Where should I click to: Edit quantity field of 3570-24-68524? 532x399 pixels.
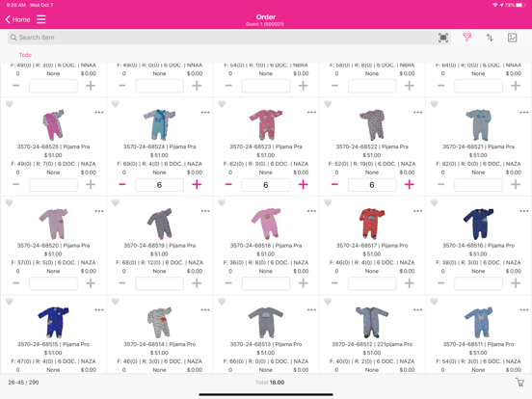159,185
